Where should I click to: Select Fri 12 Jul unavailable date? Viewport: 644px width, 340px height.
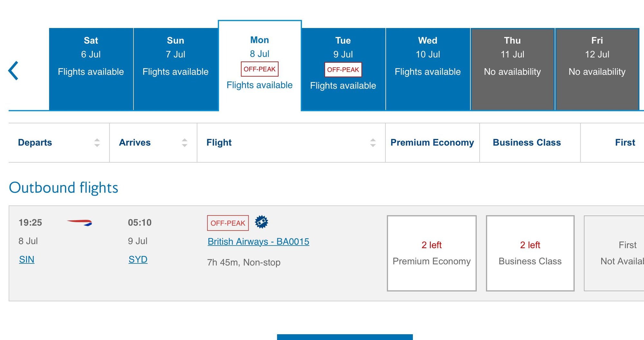pyautogui.click(x=597, y=69)
